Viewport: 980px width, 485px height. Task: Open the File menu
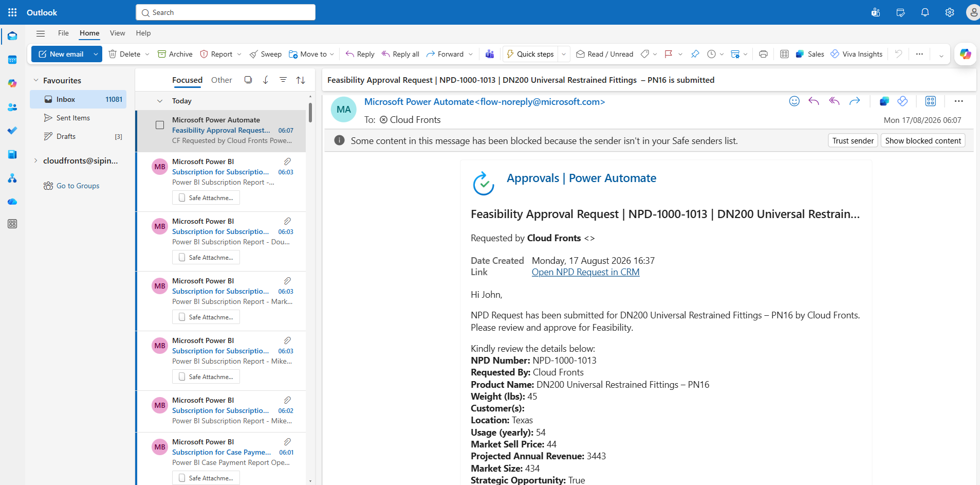pos(63,33)
